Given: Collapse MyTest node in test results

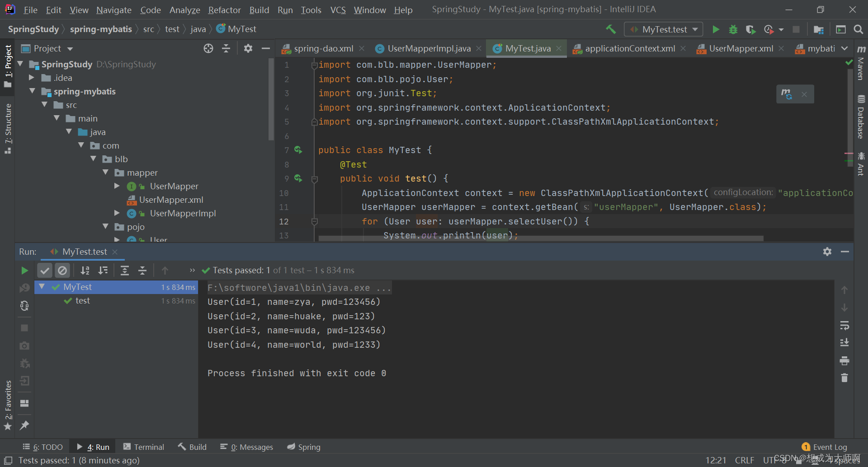Looking at the screenshot, I should (x=42, y=287).
